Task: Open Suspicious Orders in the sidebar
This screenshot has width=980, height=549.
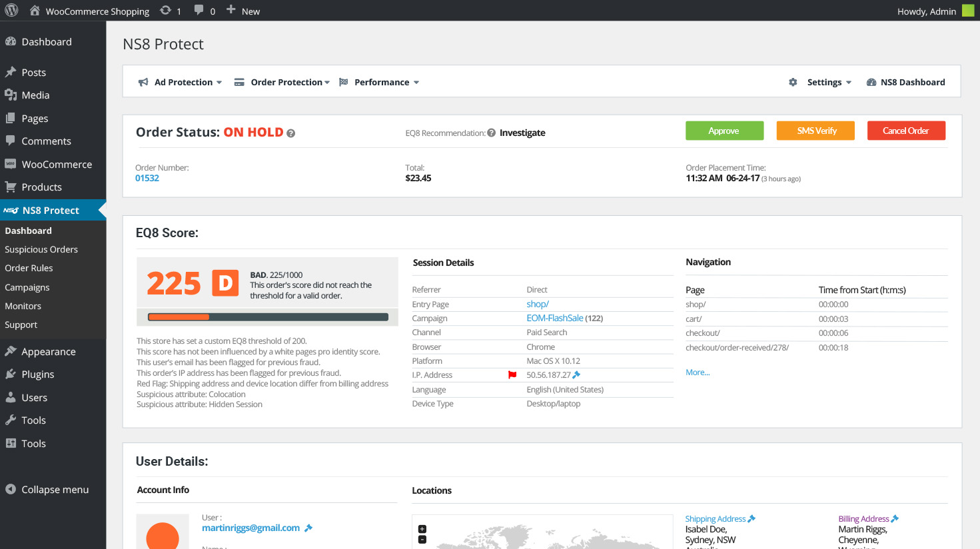Action: click(41, 249)
